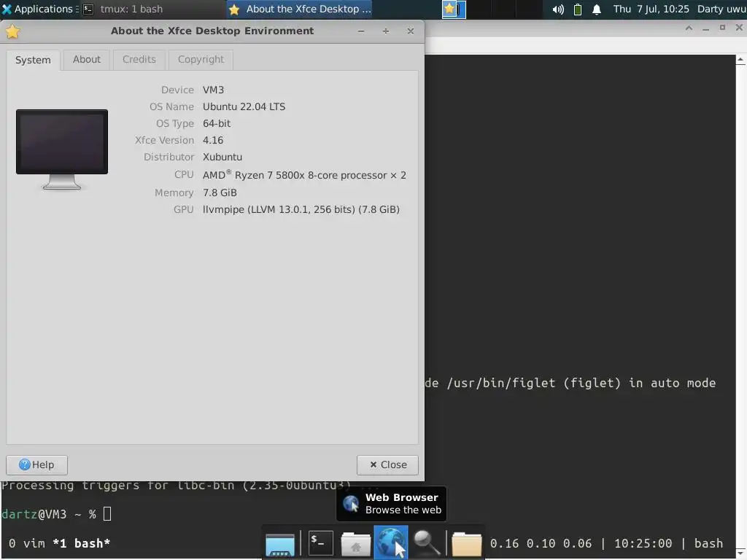Click tmux window 0 vim in status bar
Image resolution: width=747 pixels, height=560 pixels.
[27, 543]
